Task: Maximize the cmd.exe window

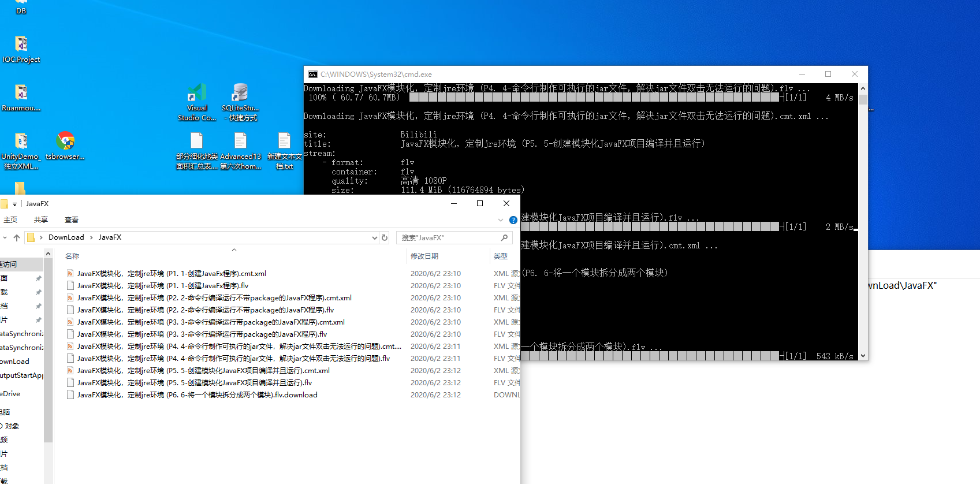Action: pos(828,74)
